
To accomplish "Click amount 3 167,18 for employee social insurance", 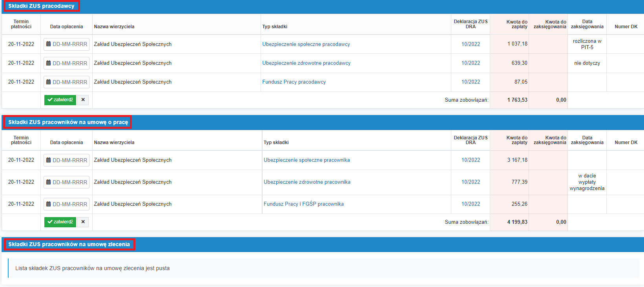I will 517,160.
